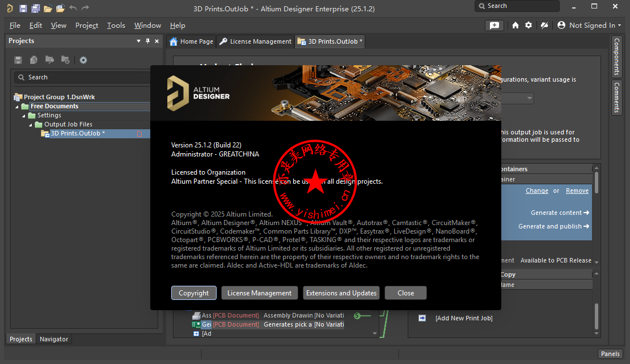630x364 pixels.
Task: Open the variant choice combo box dropdown
Action: 530,98
